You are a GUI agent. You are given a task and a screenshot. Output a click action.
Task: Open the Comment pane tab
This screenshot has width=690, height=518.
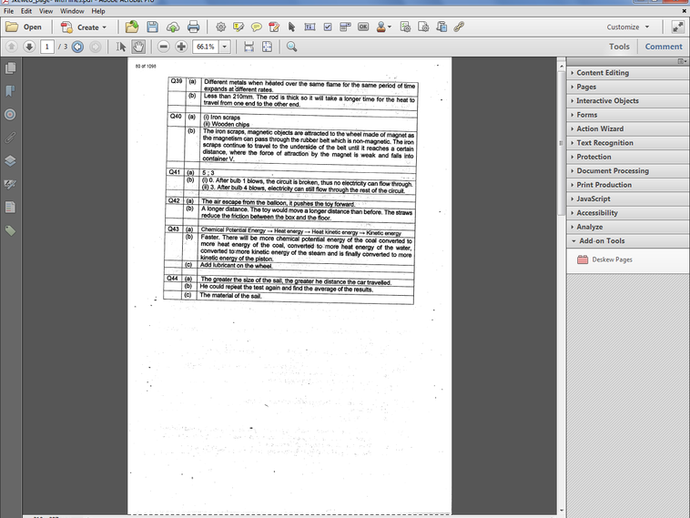(663, 47)
